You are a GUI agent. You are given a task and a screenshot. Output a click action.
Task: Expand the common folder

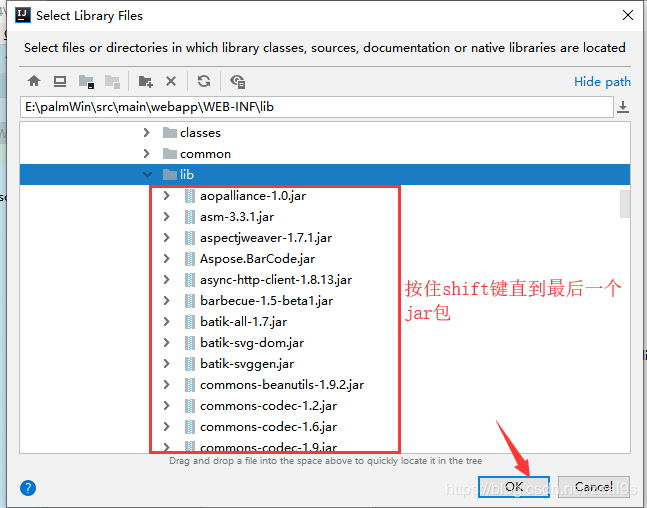(x=146, y=154)
